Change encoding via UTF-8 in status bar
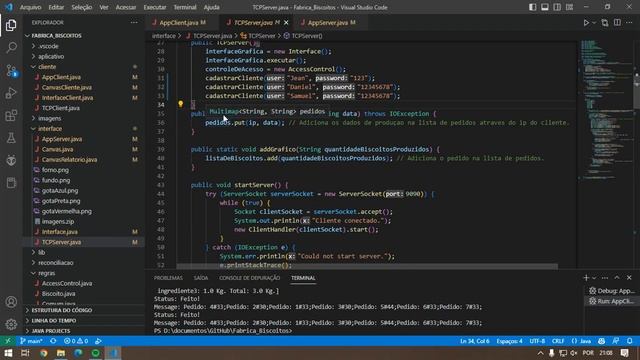The width and height of the screenshot is (640, 360). 537,341
